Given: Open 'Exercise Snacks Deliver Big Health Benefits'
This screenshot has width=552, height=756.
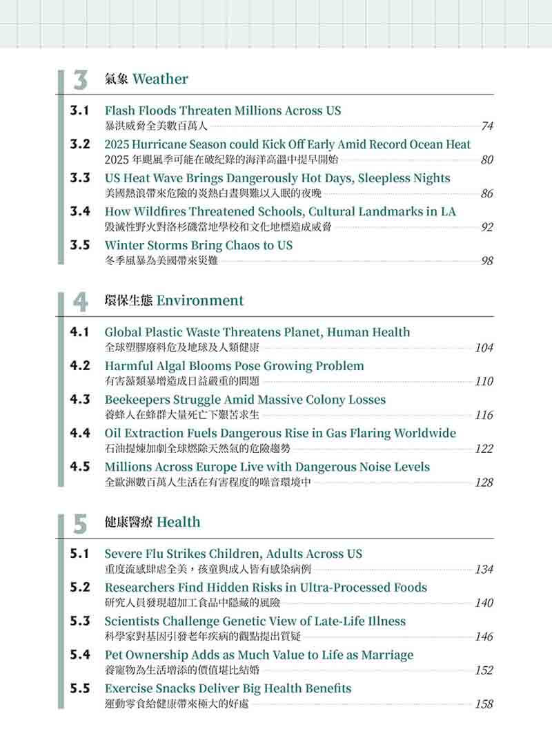Looking at the screenshot, I should click(228, 689).
